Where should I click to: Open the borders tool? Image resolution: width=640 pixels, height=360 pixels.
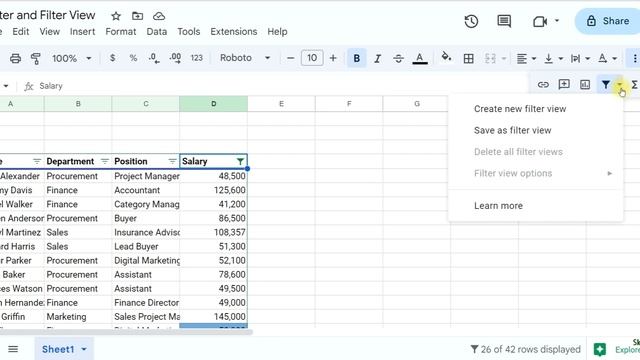(x=469, y=58)
